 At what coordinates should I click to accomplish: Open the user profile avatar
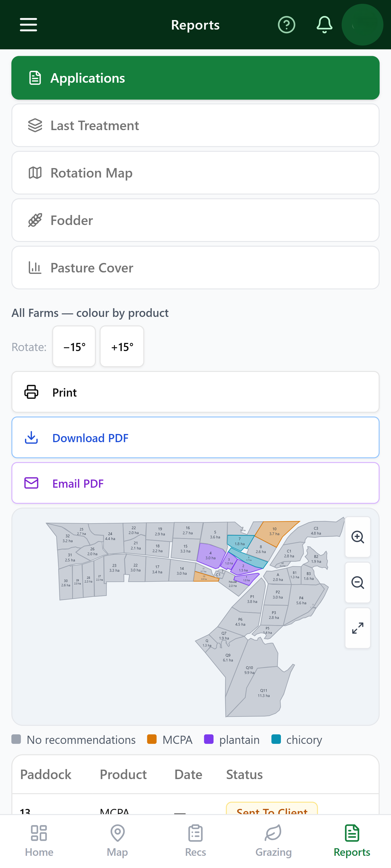[362, 25]
